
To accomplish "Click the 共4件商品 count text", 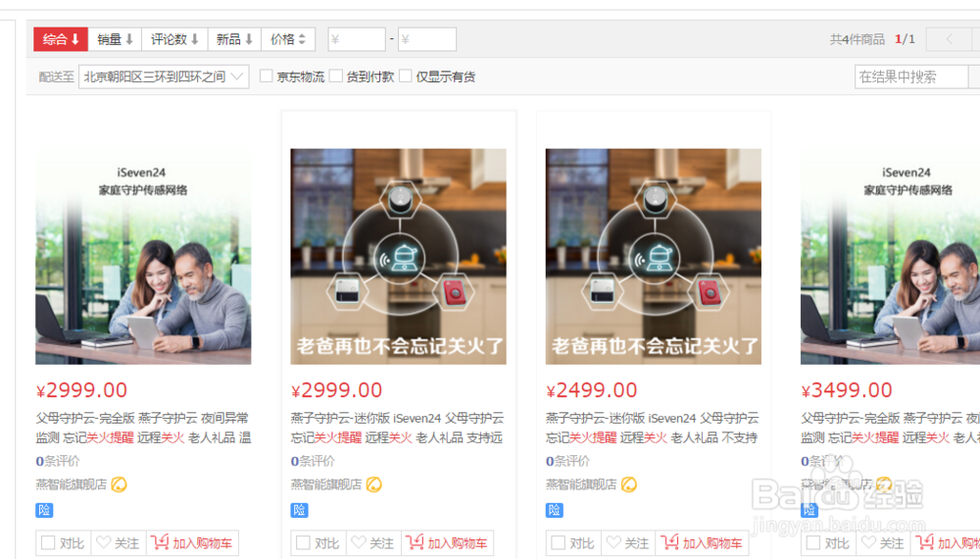I will 857,39.
